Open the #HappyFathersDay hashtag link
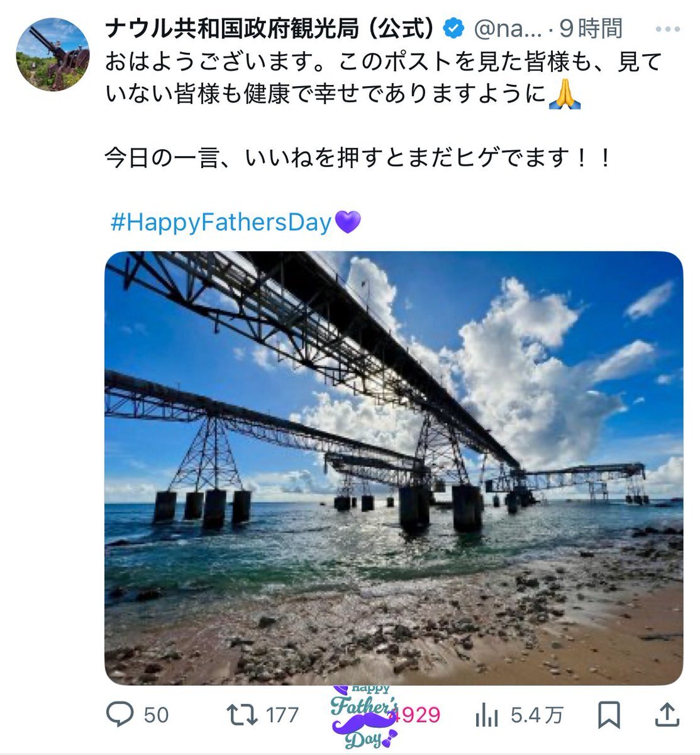Image resolution: width=700 pixels, height=755 pixels. coord(221,222)
